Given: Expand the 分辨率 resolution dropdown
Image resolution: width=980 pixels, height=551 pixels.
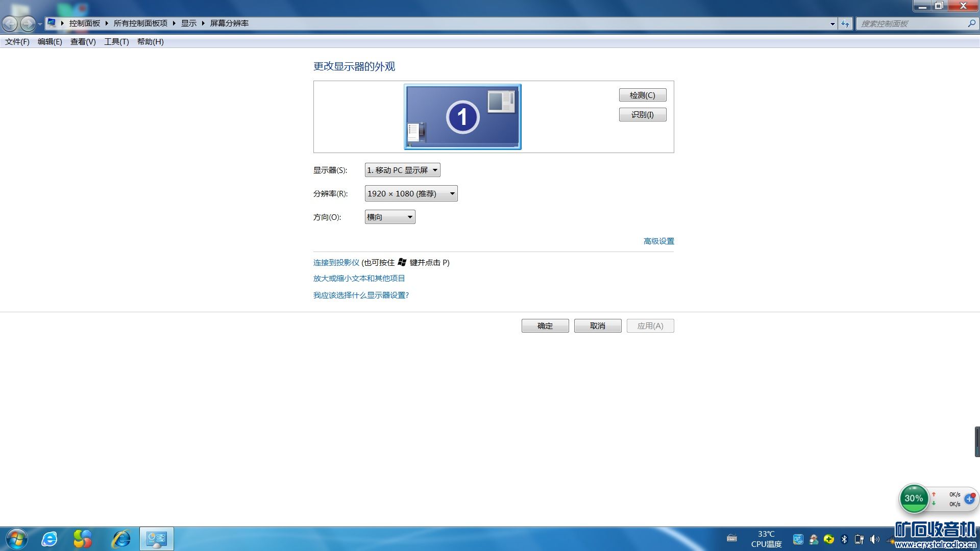Looking at the screenshot, I should 411,193.
